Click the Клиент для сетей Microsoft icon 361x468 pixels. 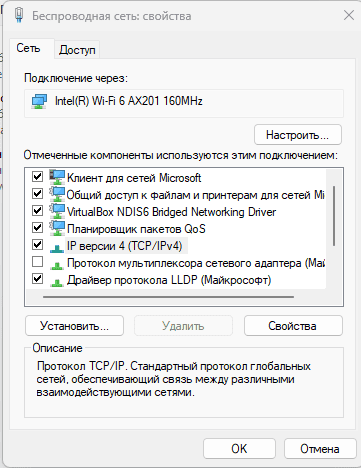57,177
